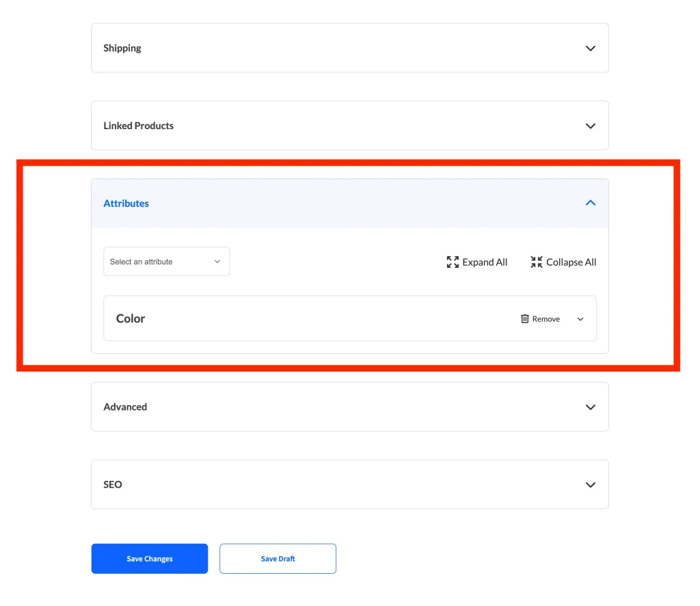Viewport: 700px width, 606px height.
Task: Click the Linked Products section title
Action: tap(138, 126)
